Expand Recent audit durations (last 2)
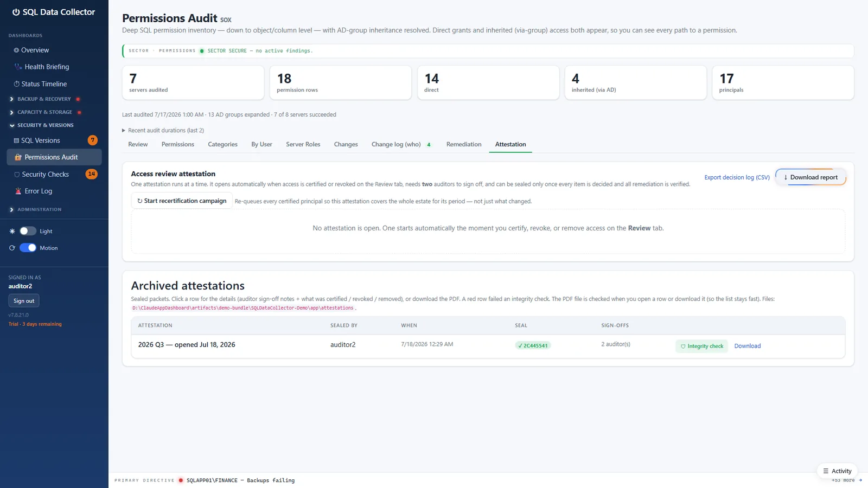This screenshot has width=868, height=488. click(163, 131)
